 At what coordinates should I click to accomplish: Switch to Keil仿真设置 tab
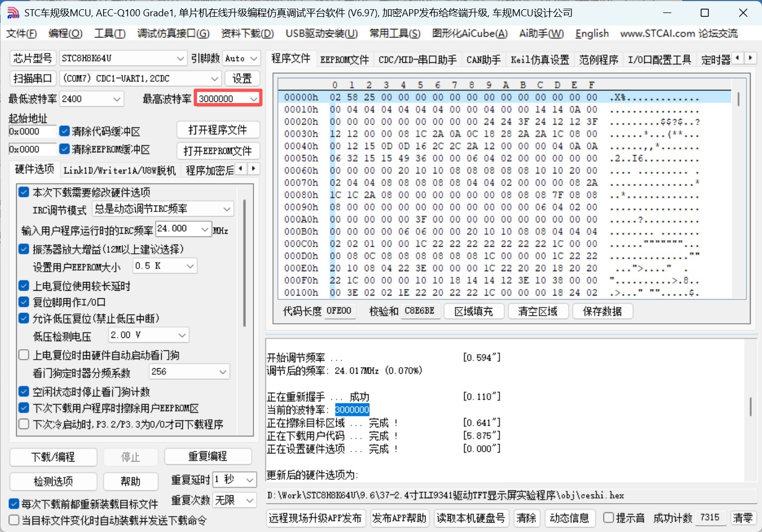click(x=540, y=60)
